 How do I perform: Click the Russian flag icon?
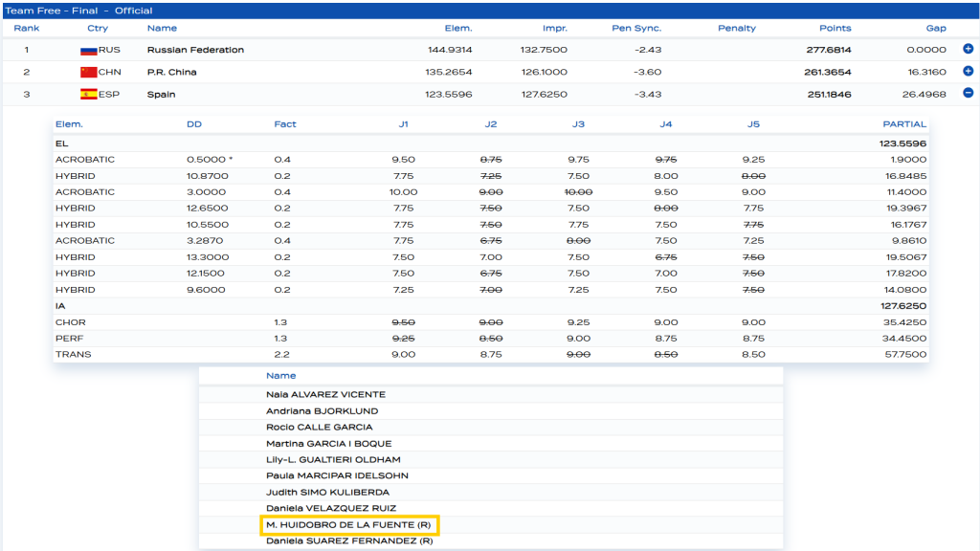[88, 50]
